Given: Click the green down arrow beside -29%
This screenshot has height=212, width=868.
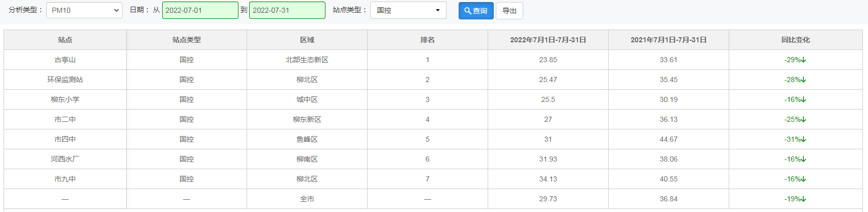Looking at the screenshot, I should coord(803,60).
